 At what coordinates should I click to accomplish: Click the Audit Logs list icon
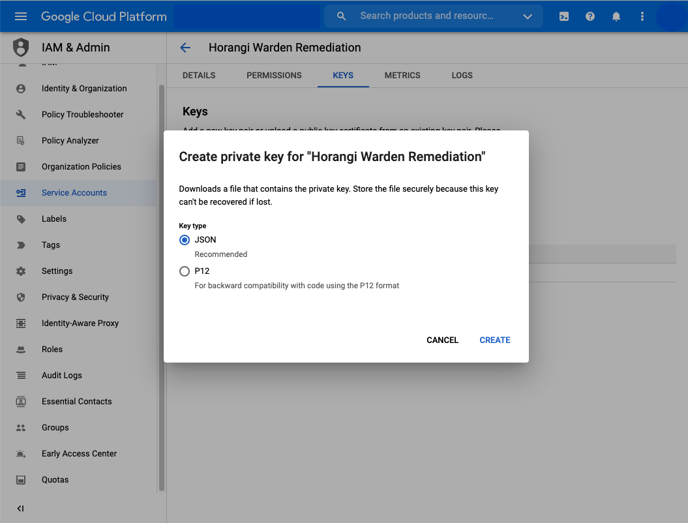[21, 376]
